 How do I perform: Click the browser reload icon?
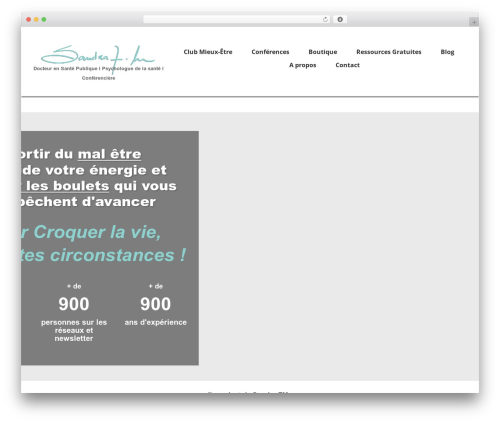[325, 20]
